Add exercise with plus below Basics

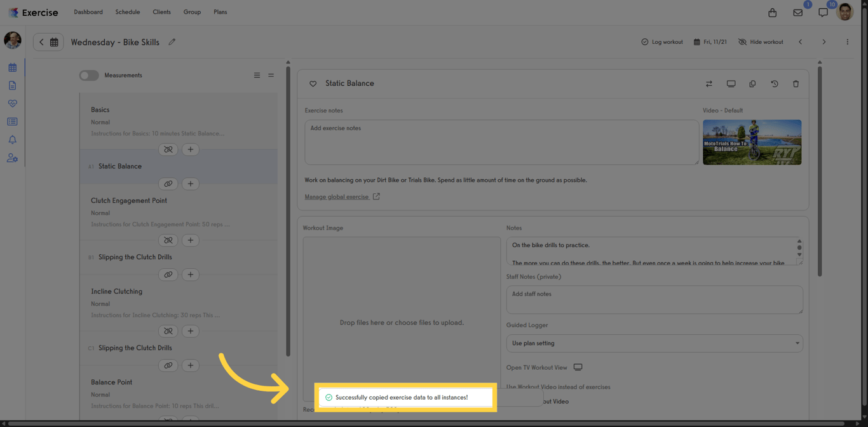191,149
